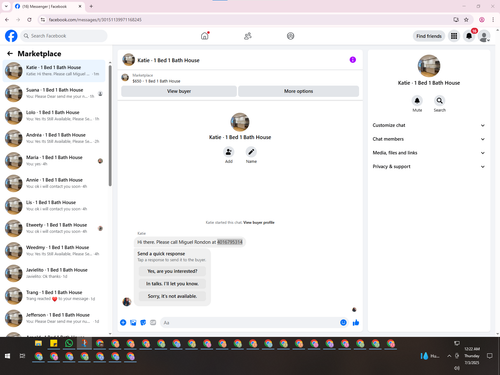Open the Andrea conversation
The width and height of the screenshot is (500, 375).
[x=54, y=138]
